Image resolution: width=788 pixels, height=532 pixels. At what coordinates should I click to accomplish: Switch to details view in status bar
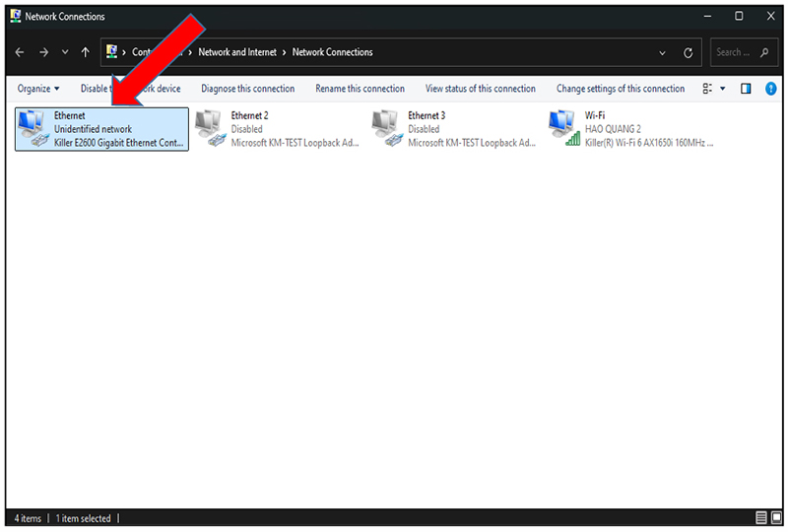(x=760, y=517)
